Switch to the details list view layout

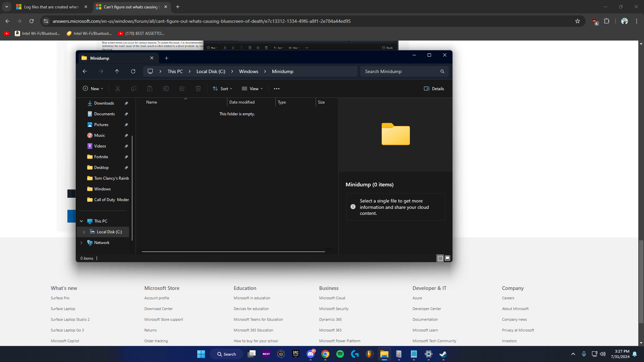point(440,258)
